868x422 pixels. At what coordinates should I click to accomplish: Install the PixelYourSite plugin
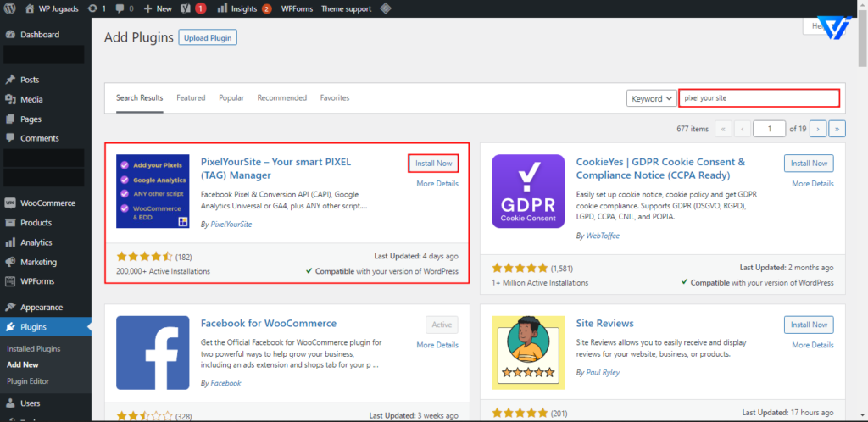(x=433, y=164)
